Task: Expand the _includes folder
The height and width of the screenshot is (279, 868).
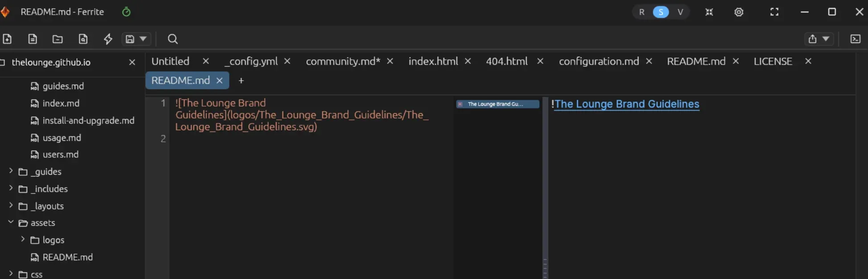Action: (11, 189)
